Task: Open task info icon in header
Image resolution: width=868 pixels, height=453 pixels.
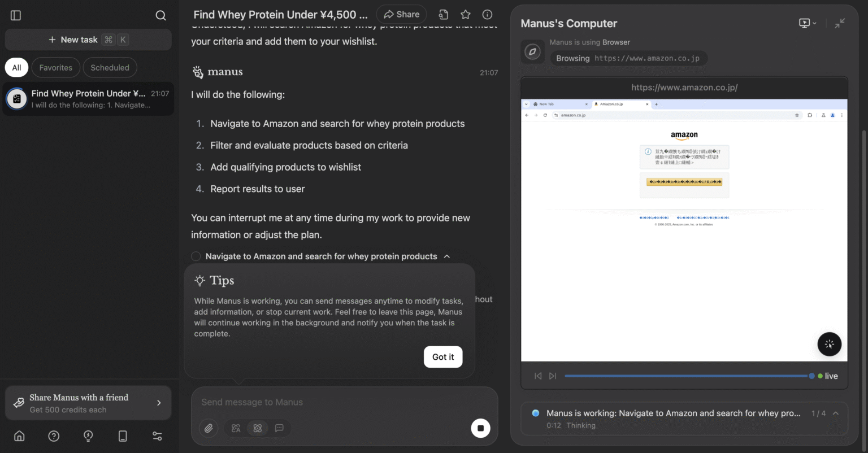Action: 487,15
